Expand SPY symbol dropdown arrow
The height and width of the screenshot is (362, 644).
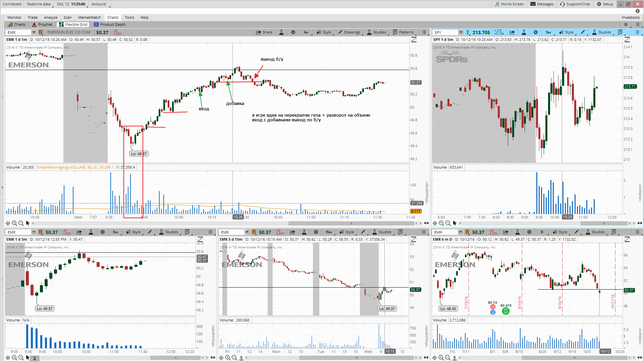click(461, 32)
